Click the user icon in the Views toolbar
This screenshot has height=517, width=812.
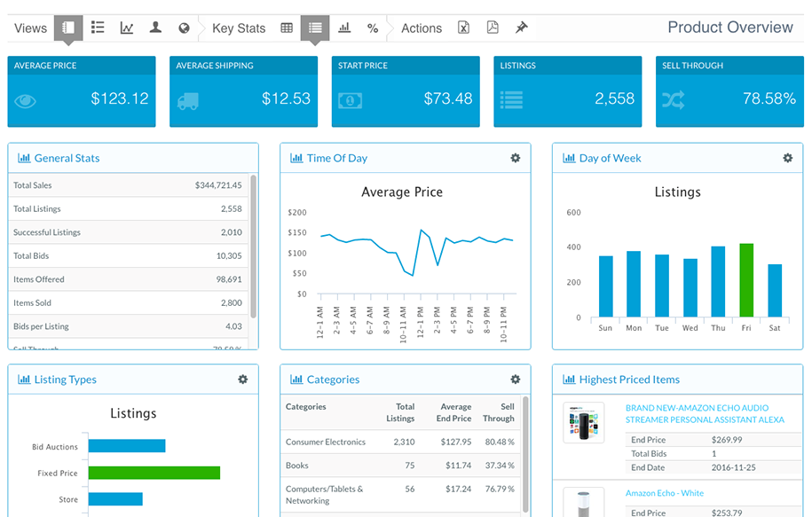click(155, 27)
